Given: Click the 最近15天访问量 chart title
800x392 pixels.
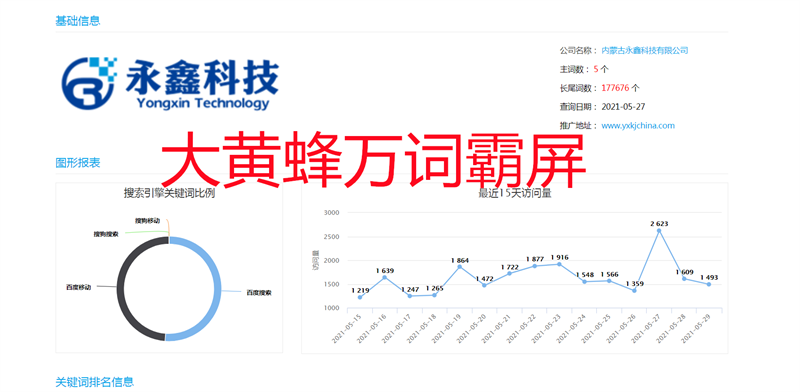Looking at the screenshot, I should [514, 193].
